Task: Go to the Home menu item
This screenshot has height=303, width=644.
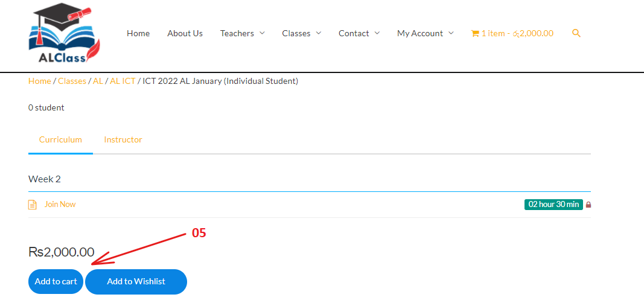Action: point(138,33)
